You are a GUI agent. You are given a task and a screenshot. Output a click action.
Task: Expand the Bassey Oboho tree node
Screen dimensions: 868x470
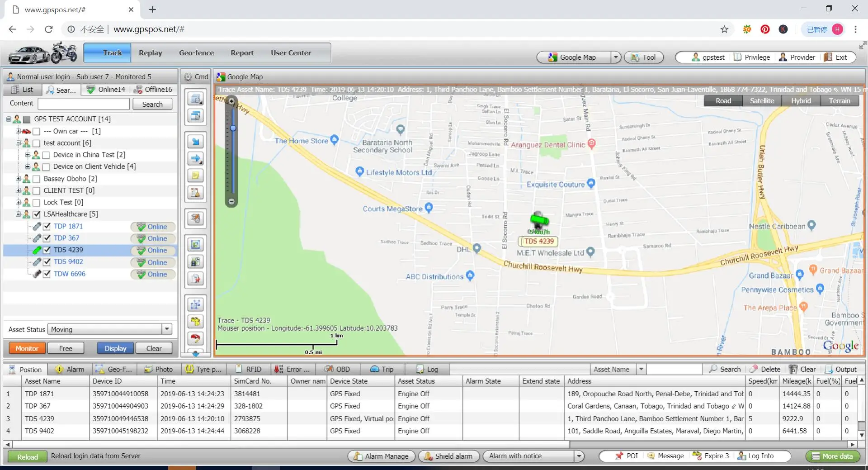coord(18,179)
